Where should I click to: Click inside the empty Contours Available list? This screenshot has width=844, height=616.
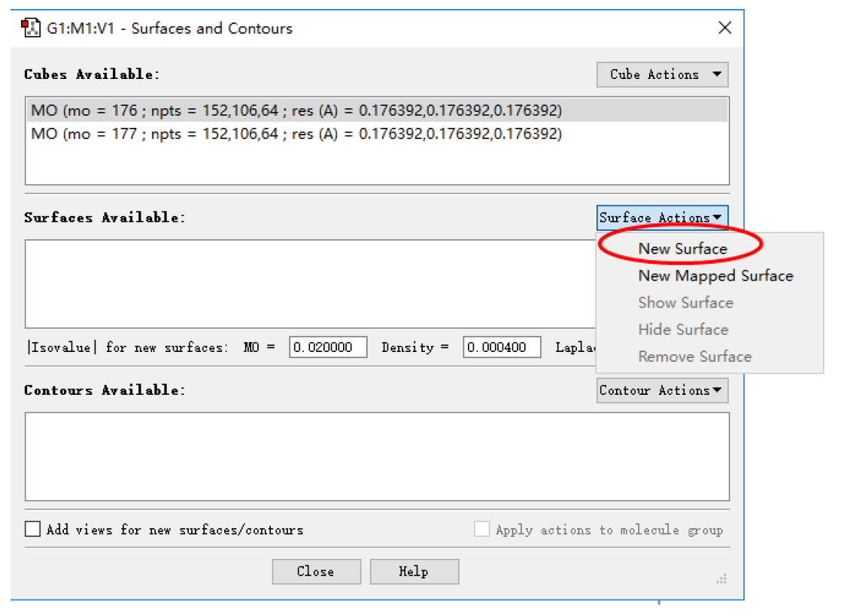[x=376, y=456]
